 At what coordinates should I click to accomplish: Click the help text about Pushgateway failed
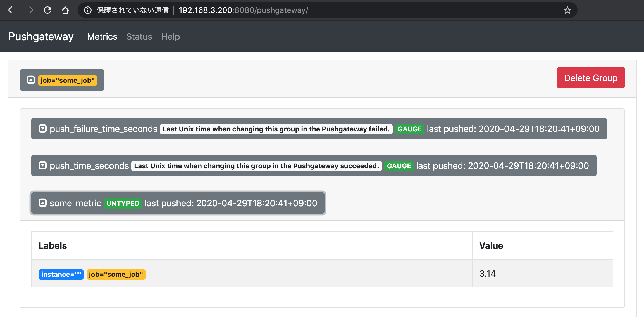(x=276, y=129)
